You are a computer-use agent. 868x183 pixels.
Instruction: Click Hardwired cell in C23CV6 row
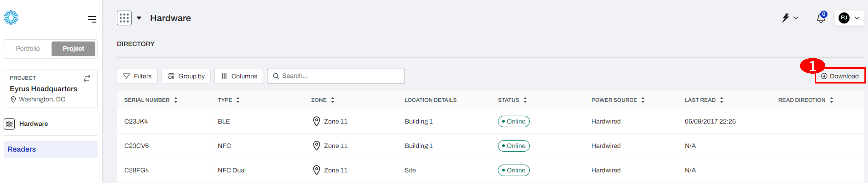tap(605, 146)
